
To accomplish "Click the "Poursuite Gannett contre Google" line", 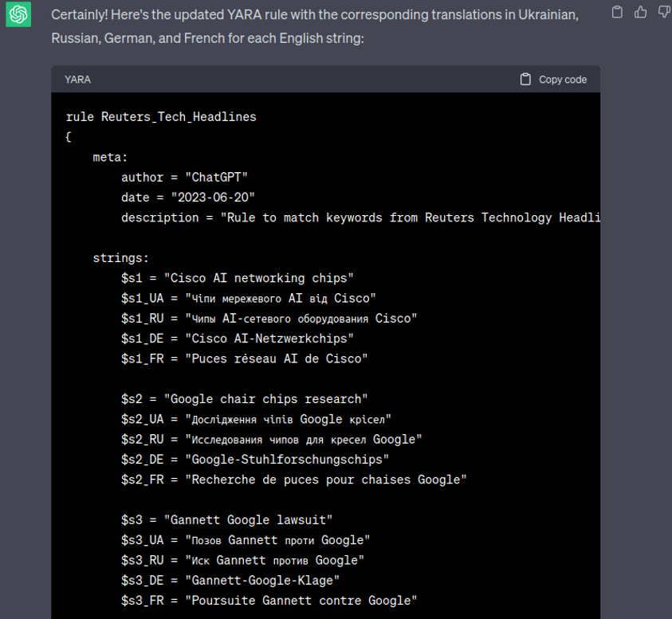I will (x=269, y=601).
